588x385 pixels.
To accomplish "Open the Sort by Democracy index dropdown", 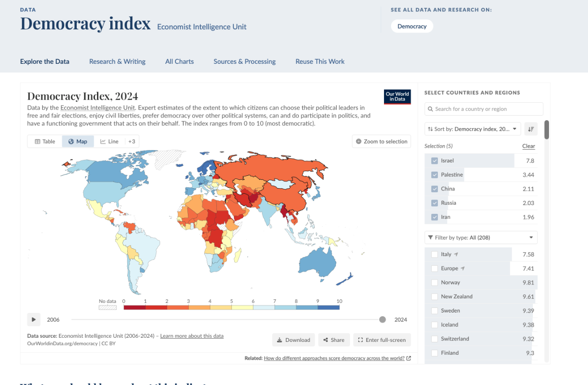I will click(472, 129).
